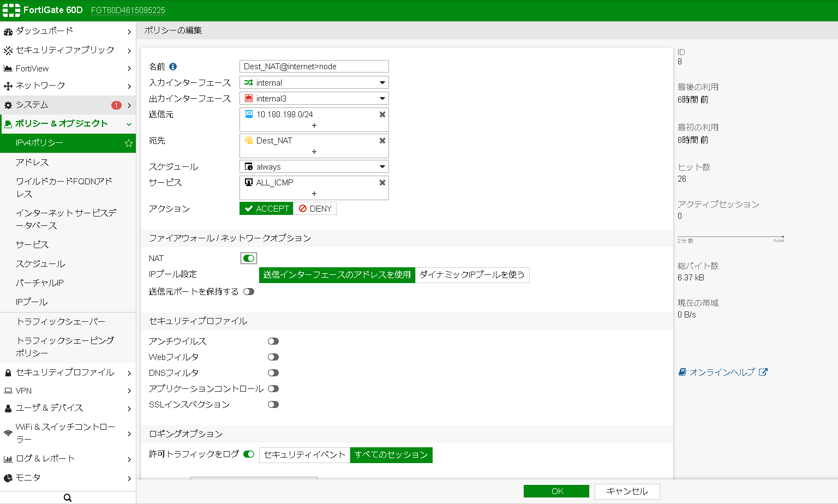Image resolution: width=838 pixels, height=504 pixels.
Task: Open トラフィックシェーパー menu item
Action: click(68, 322)
